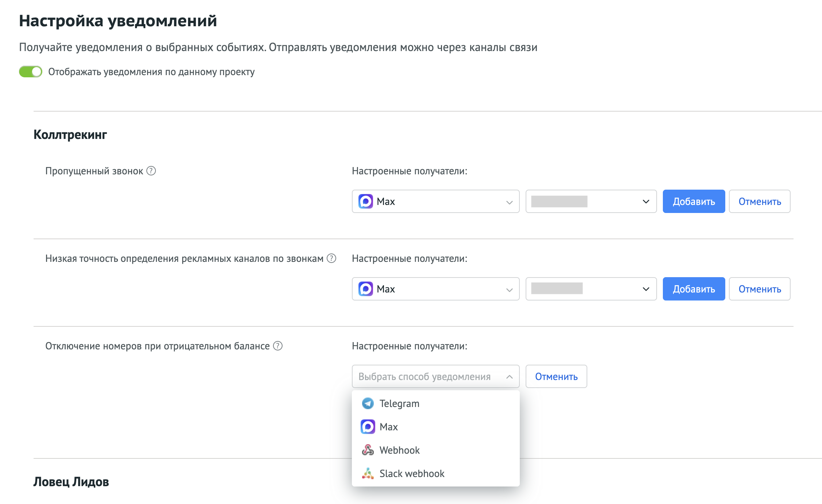Click Slack webhook icon in dropdown list
Screen dimensions: 822x504
(368, 473)
